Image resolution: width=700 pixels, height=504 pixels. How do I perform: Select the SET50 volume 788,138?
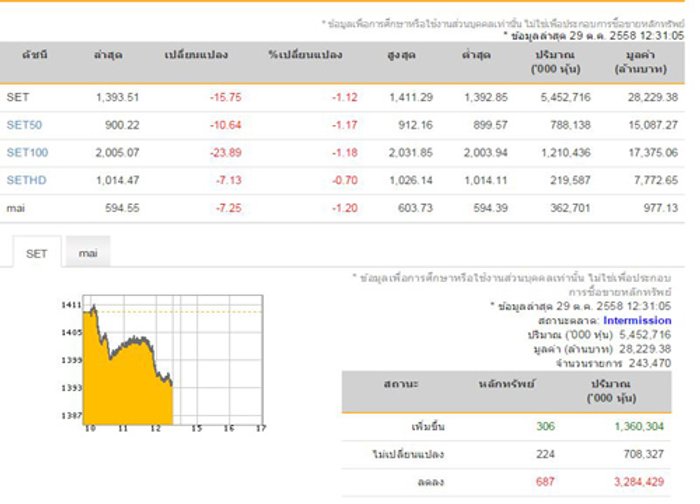pyautogui.click(x=570, y=125)
